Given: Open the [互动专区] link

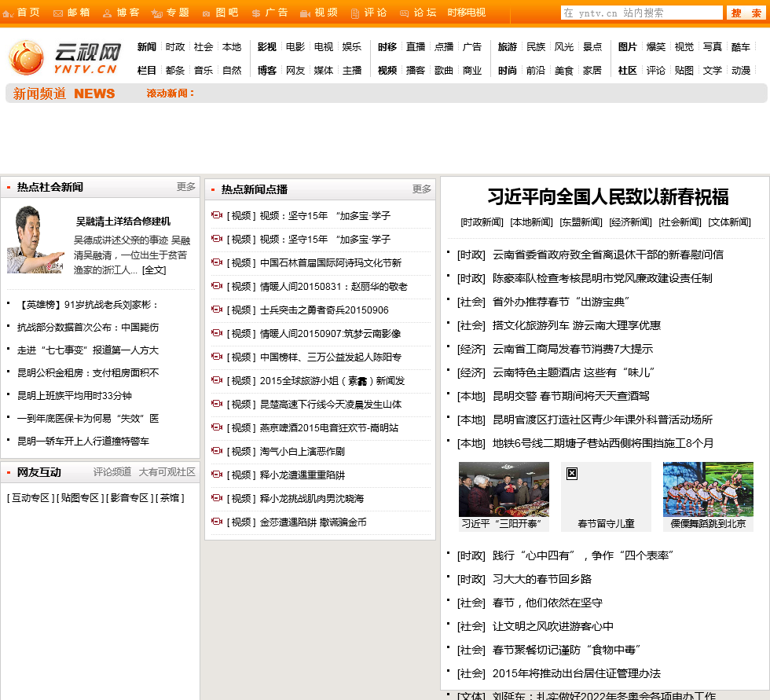Looking at the screenshot, I should coord(31,498).
